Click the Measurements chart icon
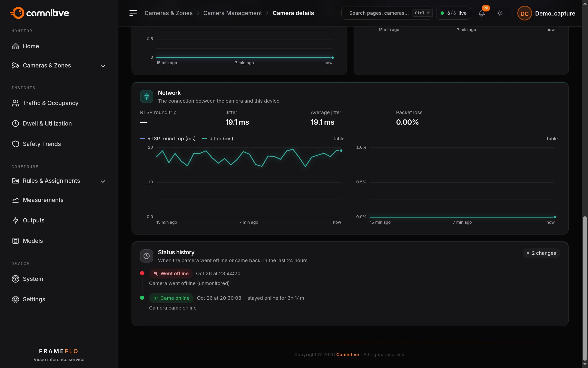 pyautogui.click(x=16, y=200)
